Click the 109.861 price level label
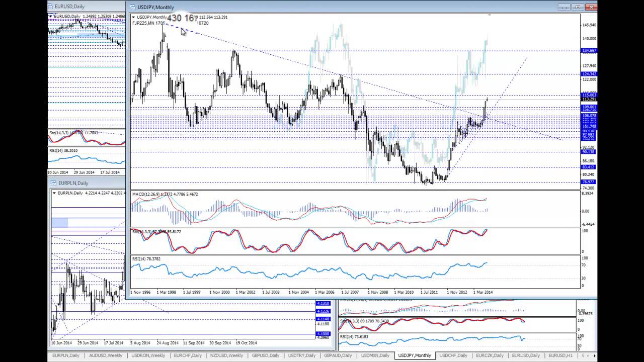The image size is (644, 362). 589,107
